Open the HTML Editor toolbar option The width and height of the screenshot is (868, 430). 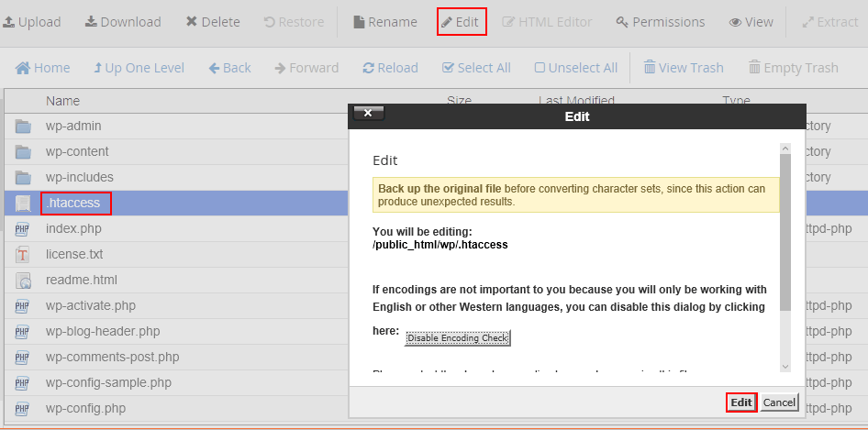(547, 22)
